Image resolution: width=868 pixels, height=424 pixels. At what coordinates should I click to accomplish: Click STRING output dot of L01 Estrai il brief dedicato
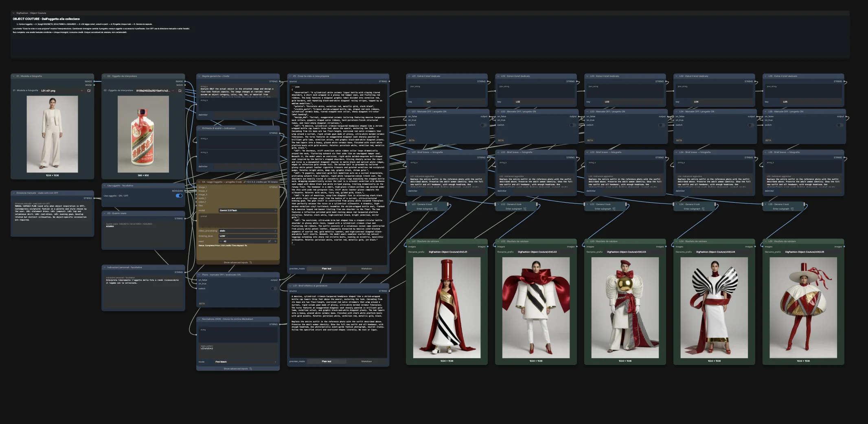[x=488, y=81]
